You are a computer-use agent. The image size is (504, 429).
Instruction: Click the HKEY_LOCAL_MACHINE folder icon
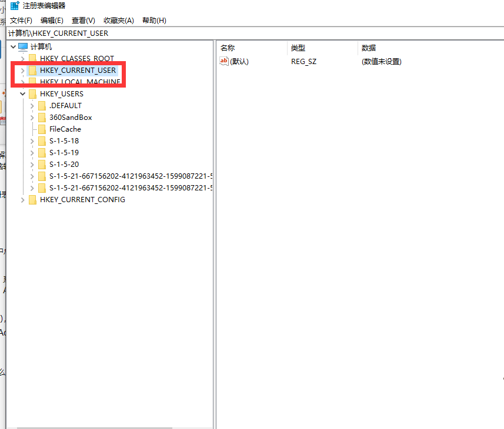coord(32,82)
